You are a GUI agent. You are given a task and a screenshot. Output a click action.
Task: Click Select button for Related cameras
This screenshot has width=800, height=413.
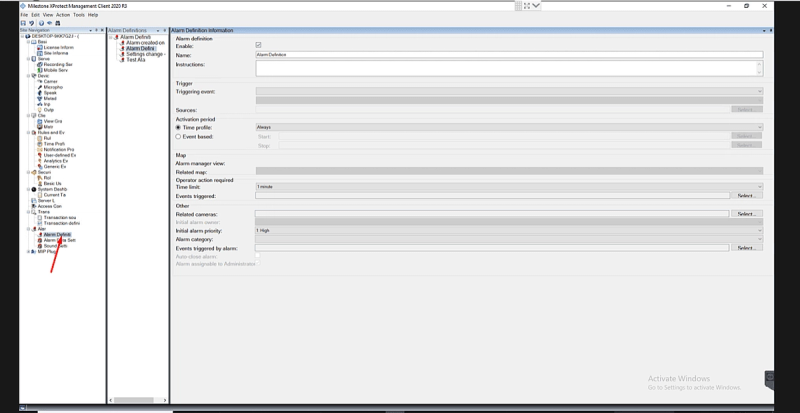tap(746, 214)
